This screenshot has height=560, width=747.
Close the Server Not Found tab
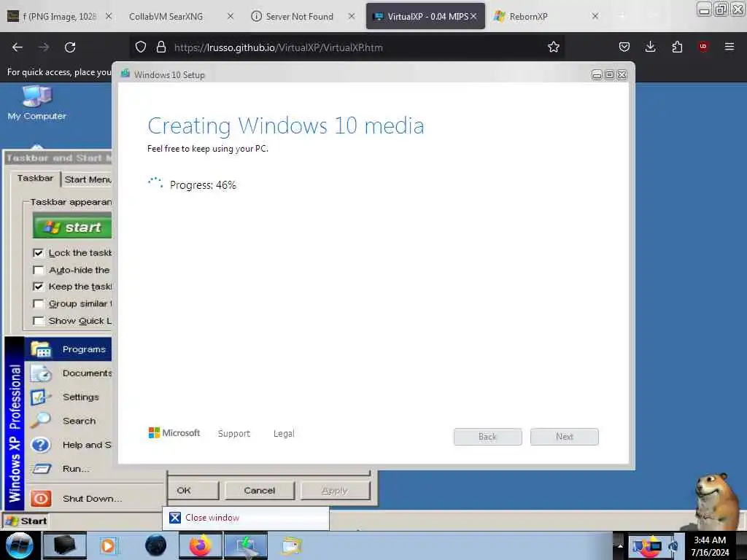coord(352,16)
